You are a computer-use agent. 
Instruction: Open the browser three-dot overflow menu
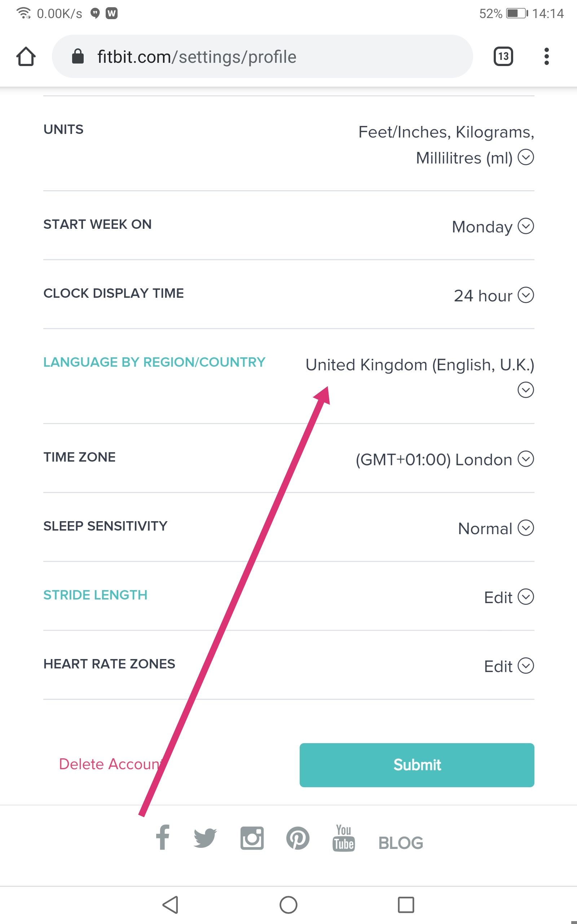point(546,57)
